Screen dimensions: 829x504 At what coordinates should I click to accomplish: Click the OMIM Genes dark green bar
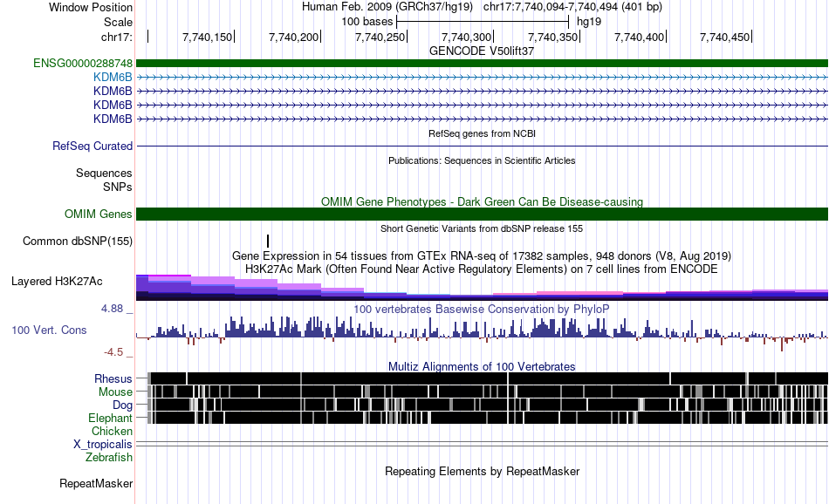pyautogui.click(x=483, y=214)
